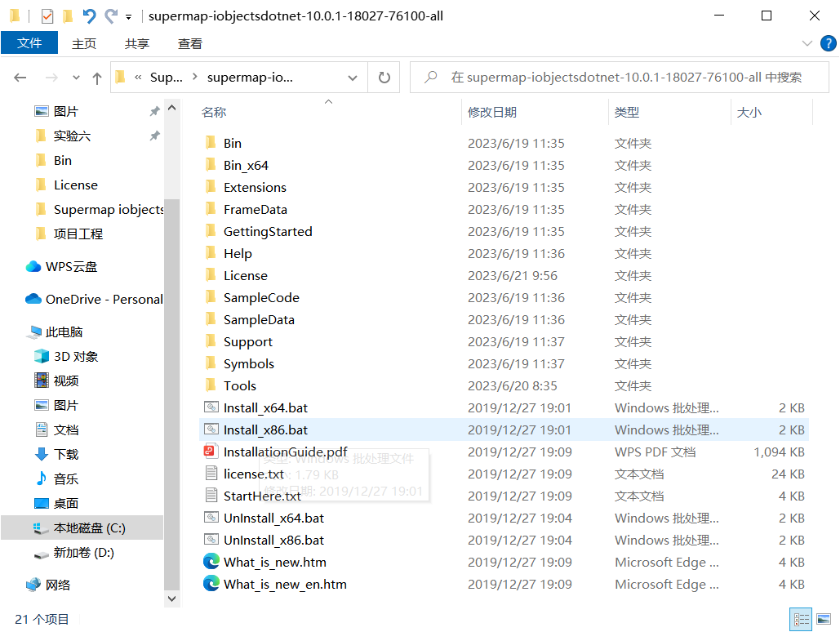This screenshot has height=632, width=840.
Task: Refresh the current folder view
Action: point(384,78)
